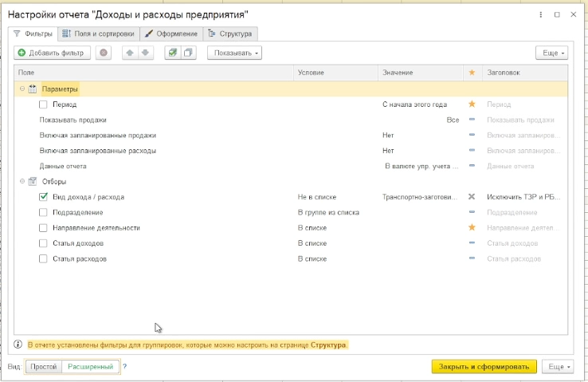
Task: Enable Статья доходов filter checkbox
Action: coord(43,243)
